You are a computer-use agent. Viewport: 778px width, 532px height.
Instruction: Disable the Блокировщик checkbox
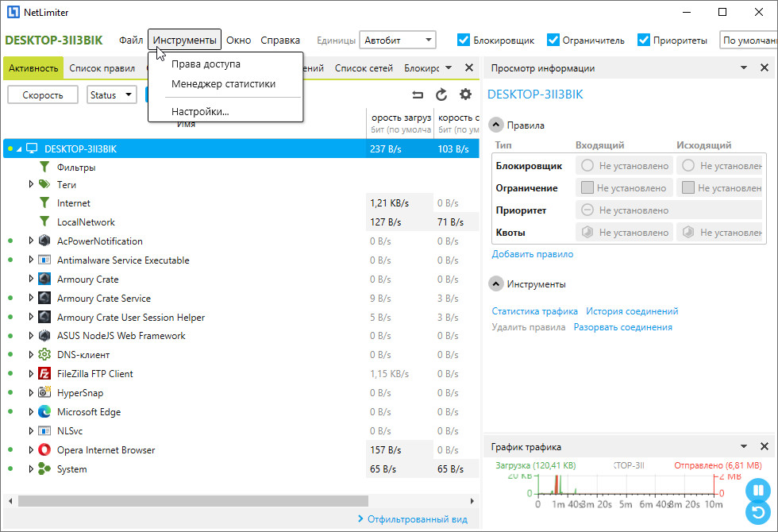[x=464, y=40]
